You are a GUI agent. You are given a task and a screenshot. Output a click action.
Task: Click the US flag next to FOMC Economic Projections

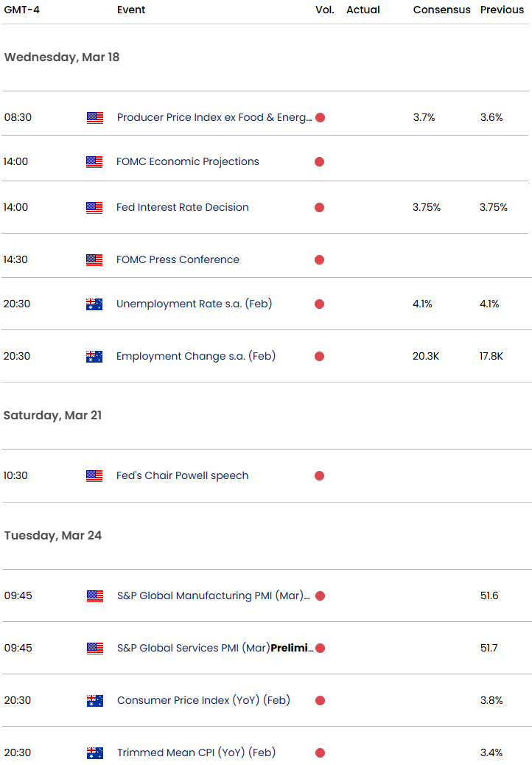[x=94, y=162]
